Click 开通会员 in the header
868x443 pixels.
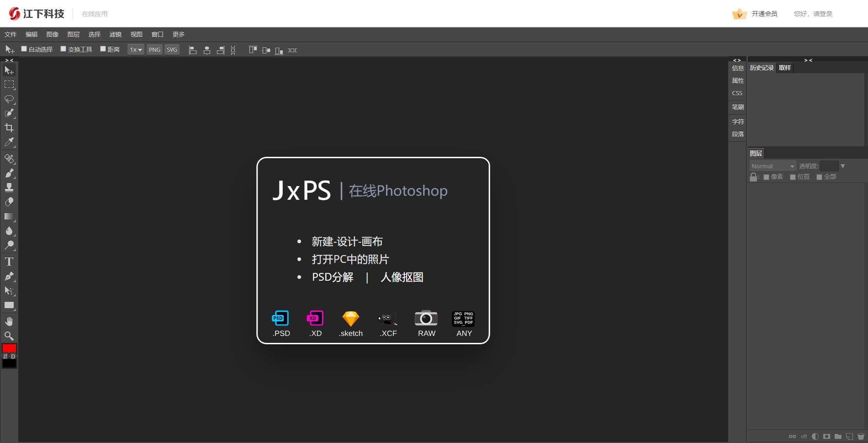point(765,14)
